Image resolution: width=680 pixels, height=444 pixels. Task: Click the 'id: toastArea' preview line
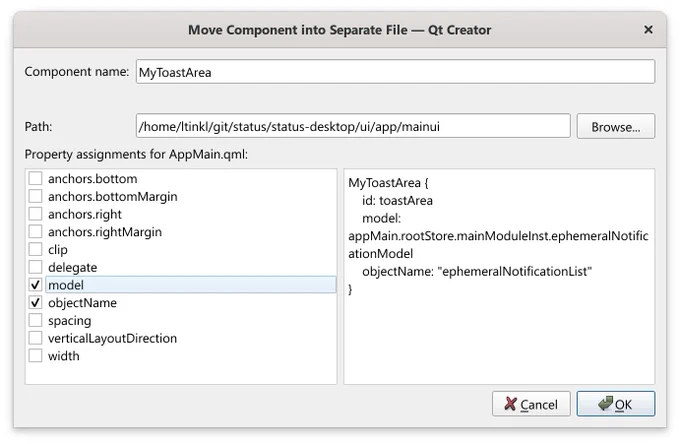point(397,200)
